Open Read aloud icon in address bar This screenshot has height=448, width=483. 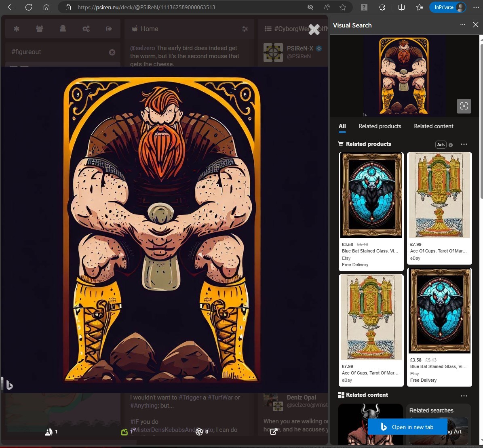(x=327, y=7)
